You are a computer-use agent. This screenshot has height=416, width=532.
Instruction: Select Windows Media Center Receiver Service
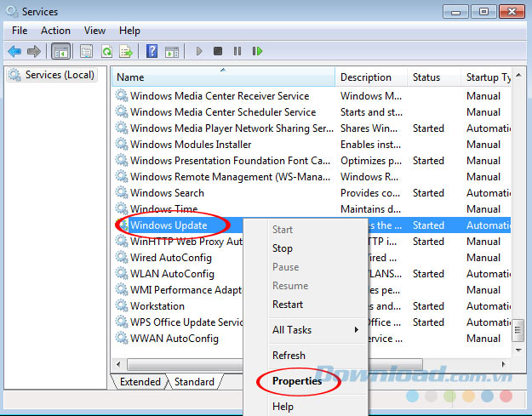313,96
